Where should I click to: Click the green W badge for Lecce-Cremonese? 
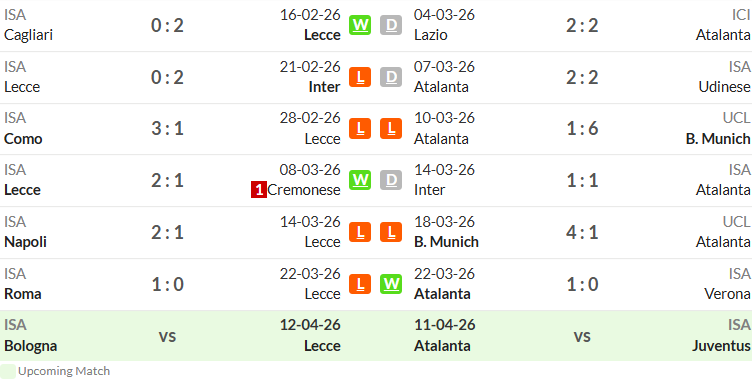click(360, 180)
